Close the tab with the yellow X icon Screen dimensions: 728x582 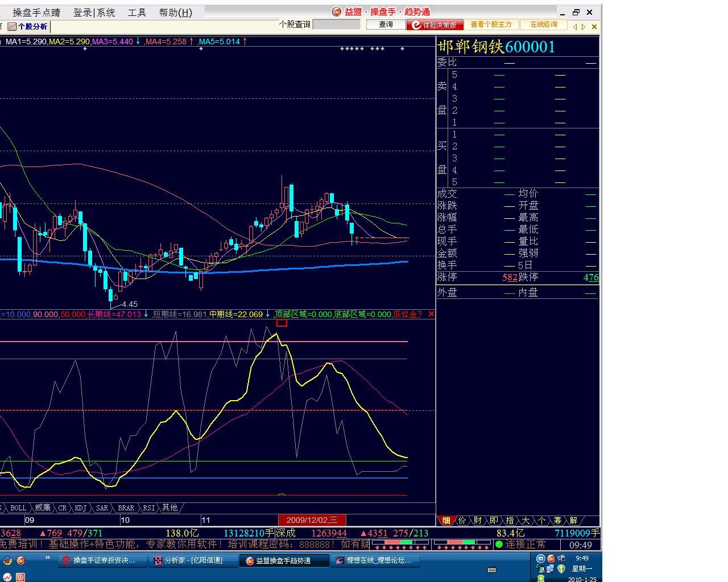(x=594, y=27)
